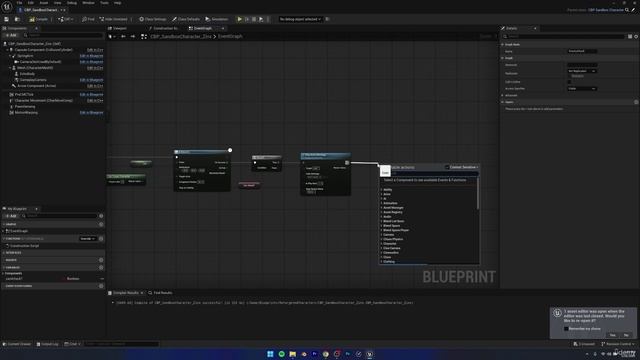Compile the blueprint with the Compile button
Screen dimensions: 640x360
coord(39,19)
